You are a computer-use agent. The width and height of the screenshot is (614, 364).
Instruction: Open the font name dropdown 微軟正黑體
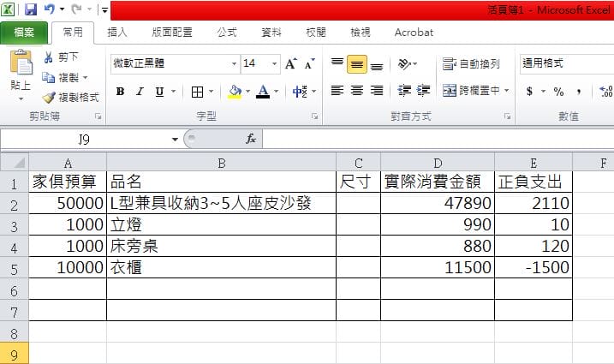(x=234, y=64)
